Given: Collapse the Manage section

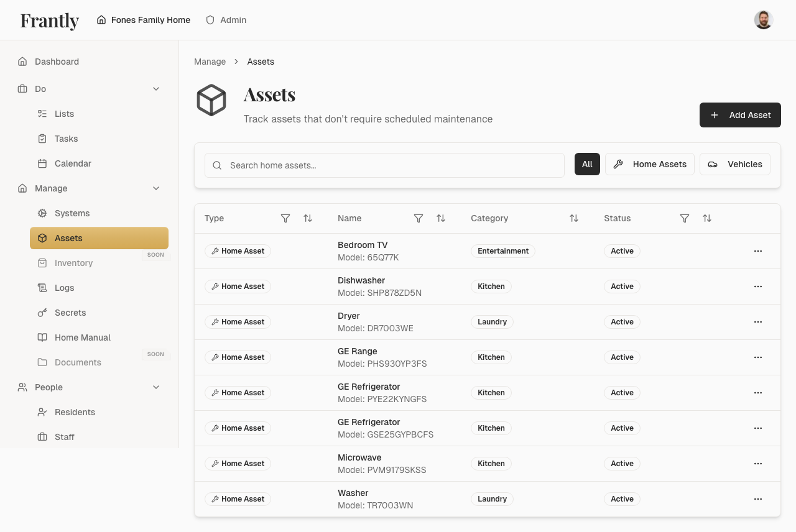Looking at the screenshot, I should pos(156,188).
